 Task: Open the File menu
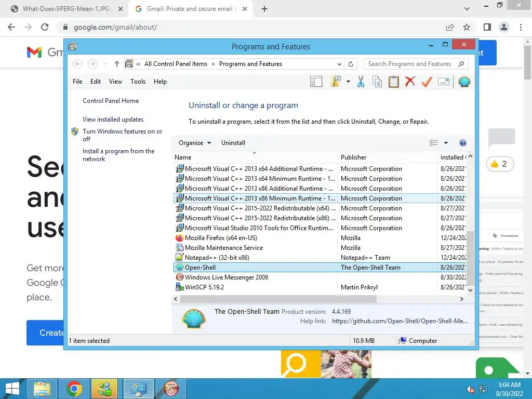click(x=77, y=82)
